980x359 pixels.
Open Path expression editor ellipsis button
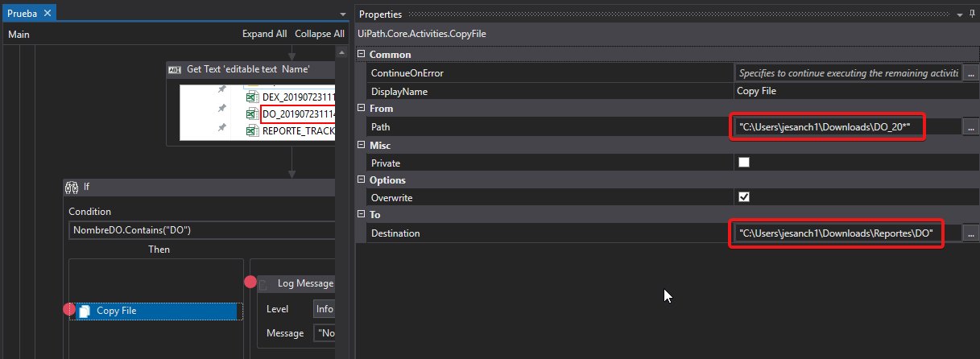click(971, 127)
